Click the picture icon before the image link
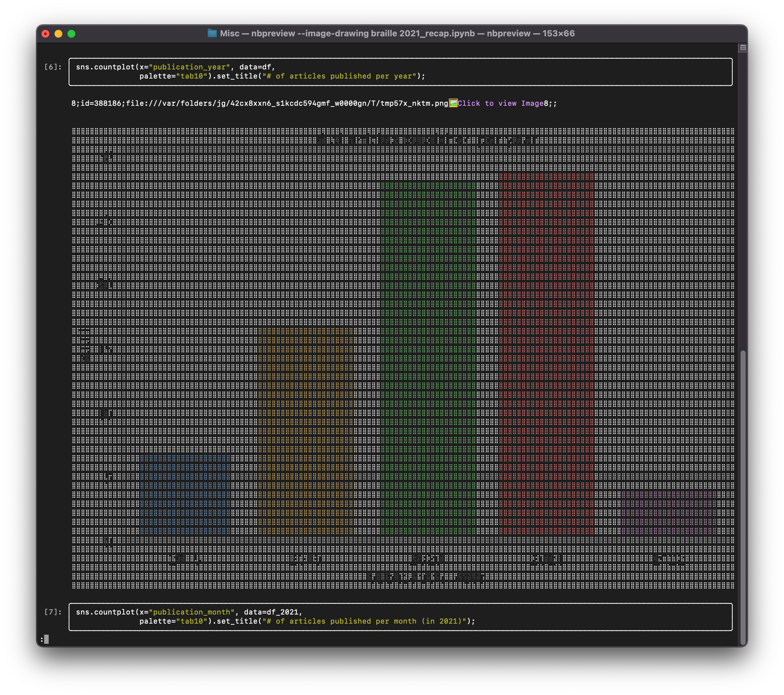 pyautogui.click(x=453, y=103)
